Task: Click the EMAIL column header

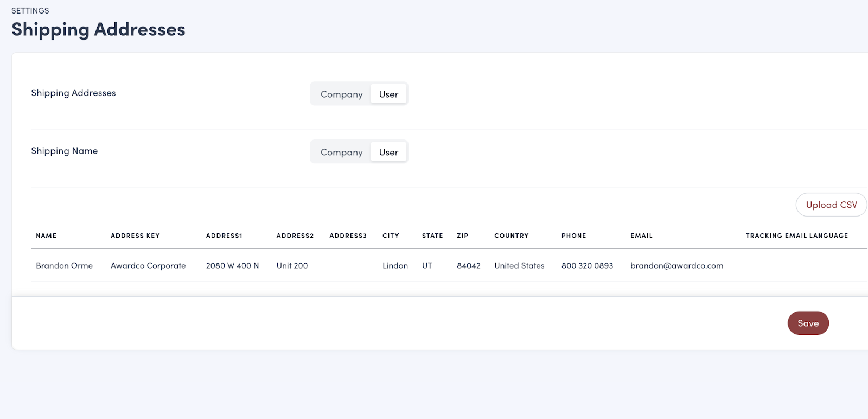Action: (641, 236)
